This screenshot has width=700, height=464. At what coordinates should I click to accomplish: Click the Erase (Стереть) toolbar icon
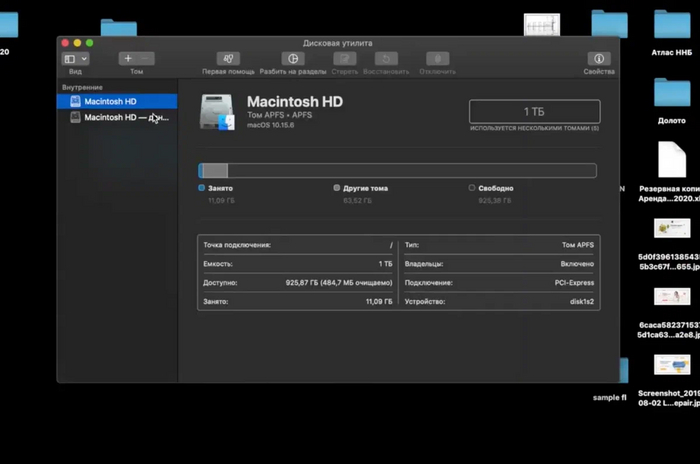343,59
